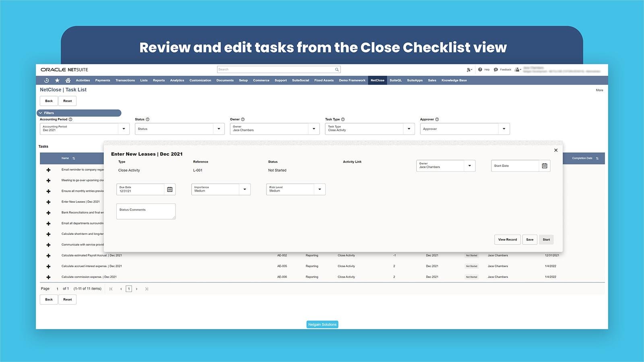Click the Task Type help icon
644x362 pixels.
pos(343,119)
